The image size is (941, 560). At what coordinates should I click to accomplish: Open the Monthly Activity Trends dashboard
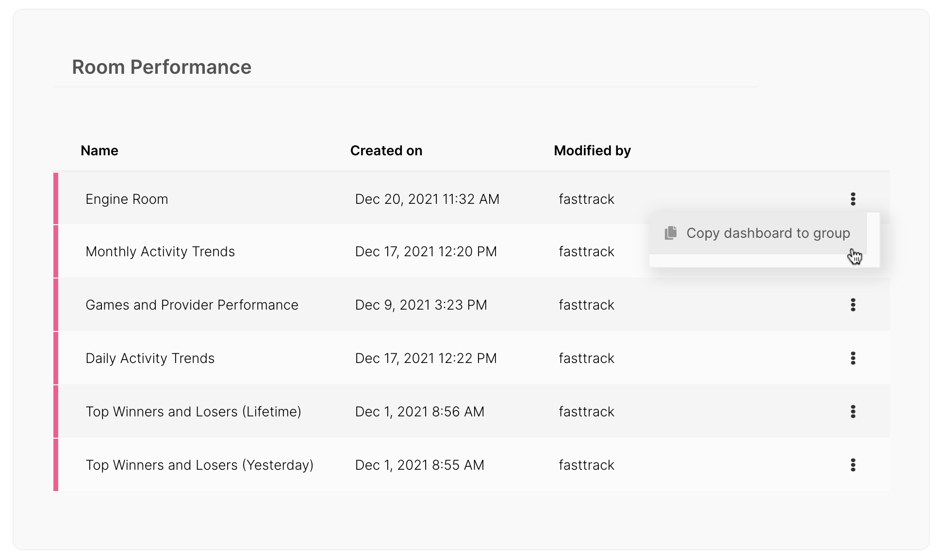pos(160,251)
